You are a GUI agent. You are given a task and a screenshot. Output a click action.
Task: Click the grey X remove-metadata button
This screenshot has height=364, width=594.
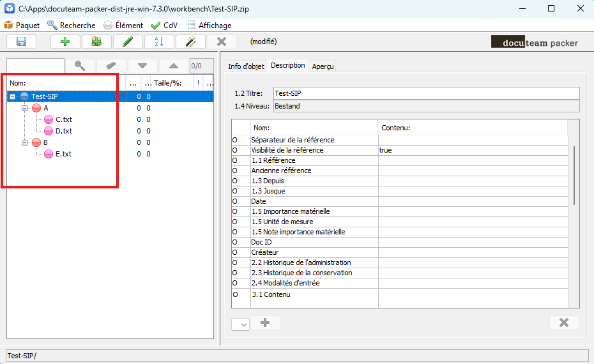click(x=564, y=322)
